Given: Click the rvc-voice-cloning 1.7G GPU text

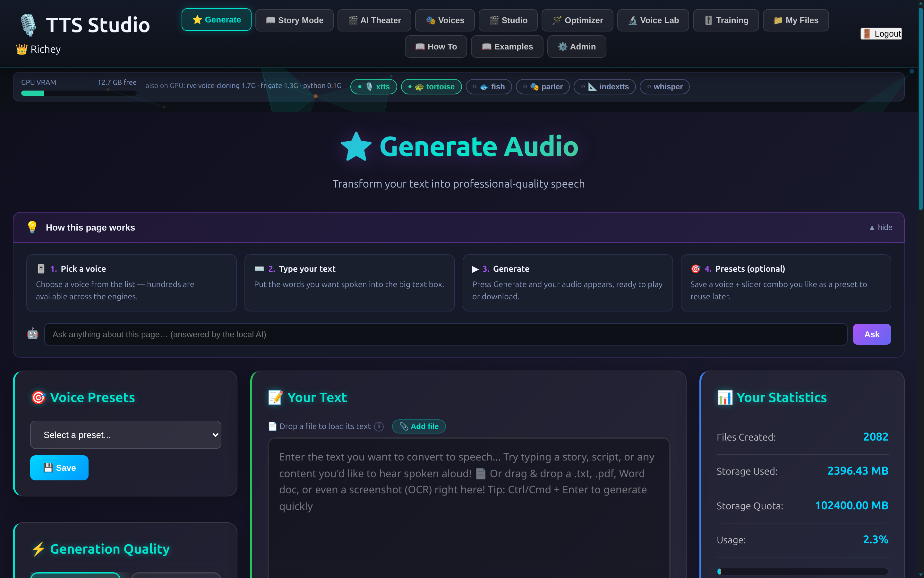Looking at the screenshot, I should click(221, 86).
